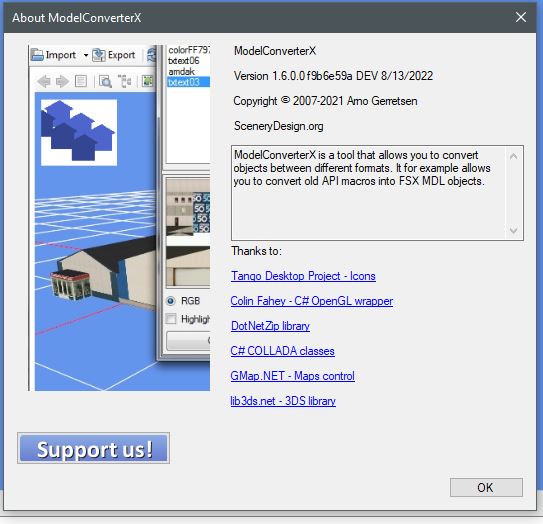
Task: Click the 'Thanks to:' label
Action: [x=256, y=251]
